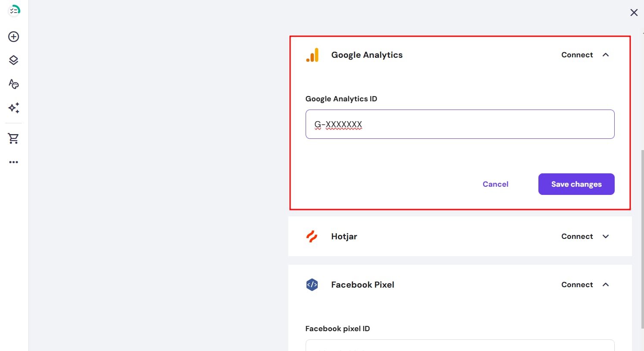
Task: Focus the Google Analytics ID field
Action: [460, 124]
